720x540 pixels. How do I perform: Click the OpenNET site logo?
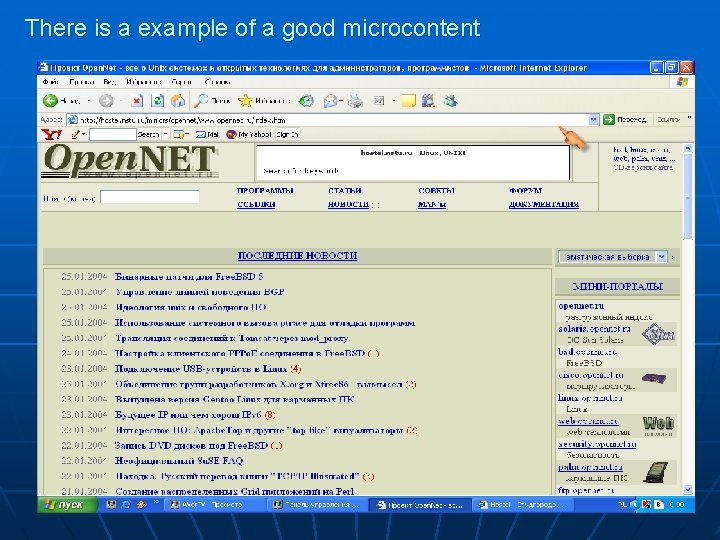[130, 161]
